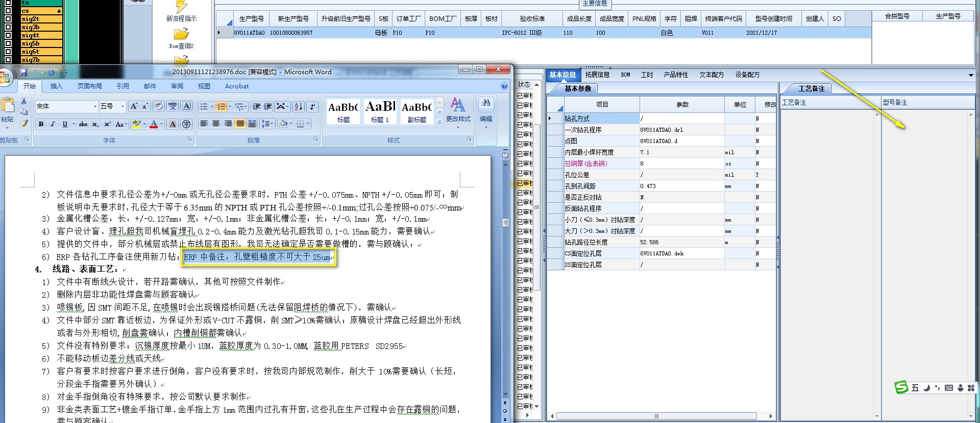Open the Bom查询2 folder icon
Image resolution: width=980 pixels, height=423 pixels.
point(181,34)
